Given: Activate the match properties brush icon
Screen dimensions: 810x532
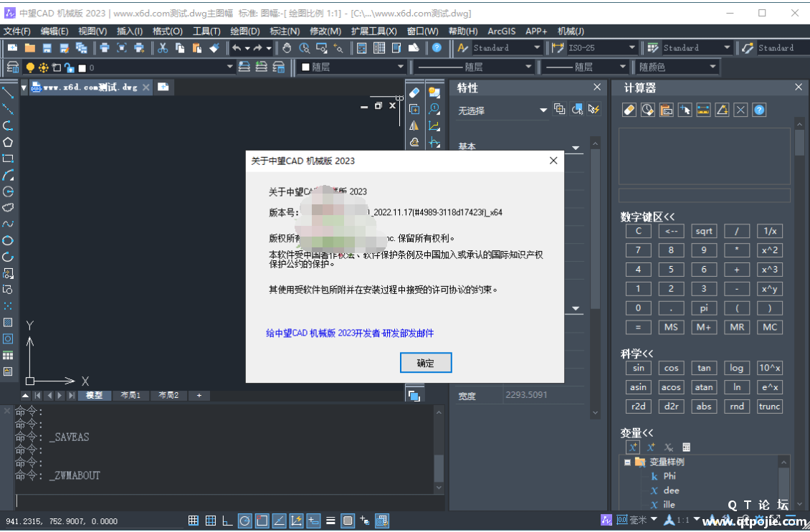Looking at the screenshot, I should pos(214,48).
